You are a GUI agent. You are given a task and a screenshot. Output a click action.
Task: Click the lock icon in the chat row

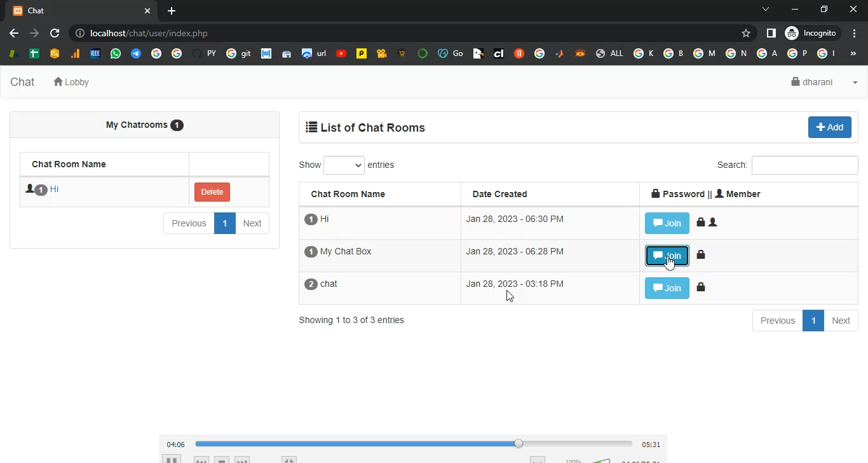[x=701, y=287]
